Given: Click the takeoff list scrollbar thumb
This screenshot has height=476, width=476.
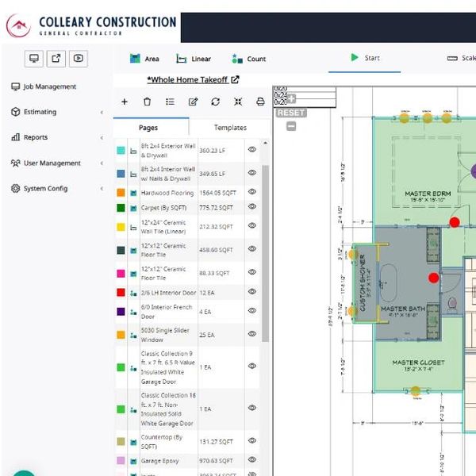Looking at the screenshot, I should point(265,254).
